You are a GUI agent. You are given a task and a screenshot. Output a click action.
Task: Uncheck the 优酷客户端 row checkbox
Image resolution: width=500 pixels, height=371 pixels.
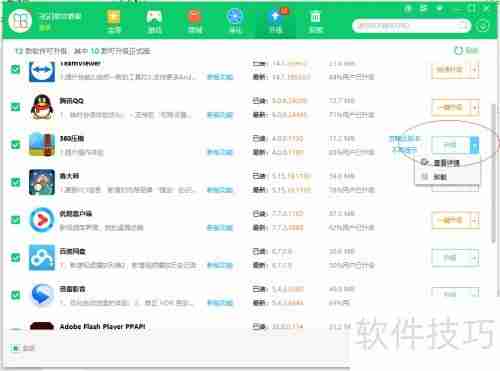tap(16, 220)
